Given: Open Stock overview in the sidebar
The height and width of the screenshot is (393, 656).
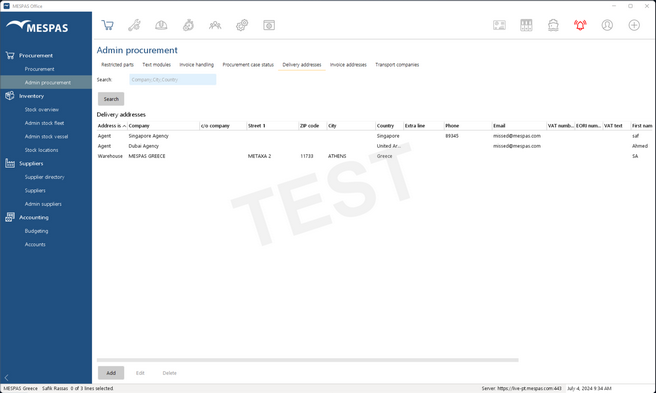Looking at the screenshot, I should pos(41,110).
